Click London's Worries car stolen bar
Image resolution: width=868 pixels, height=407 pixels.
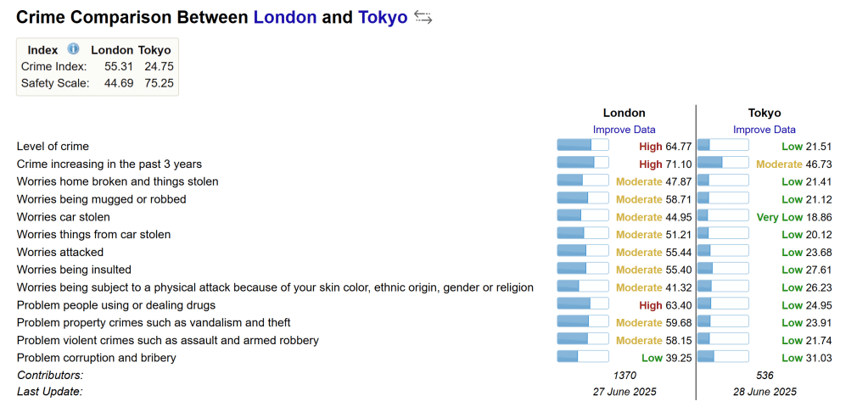582,216
